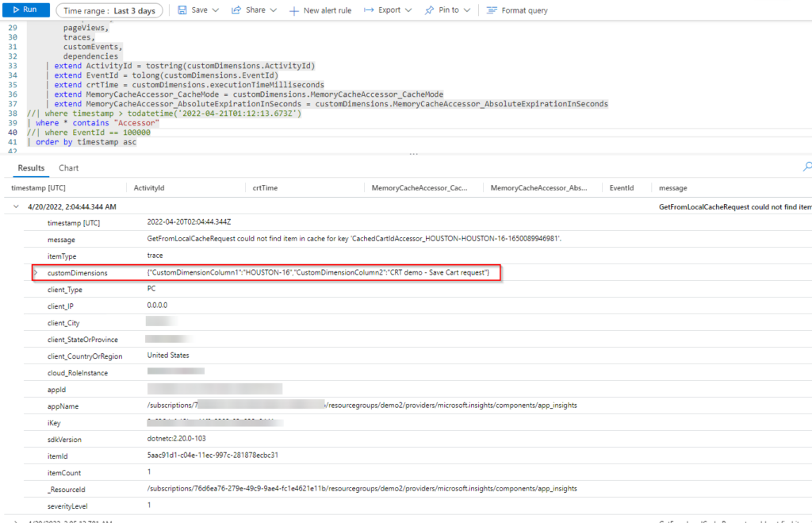The width and height of the screenshot is (812, 523).
Task: Expand the customDimensions field
Action: pos(36,273)
